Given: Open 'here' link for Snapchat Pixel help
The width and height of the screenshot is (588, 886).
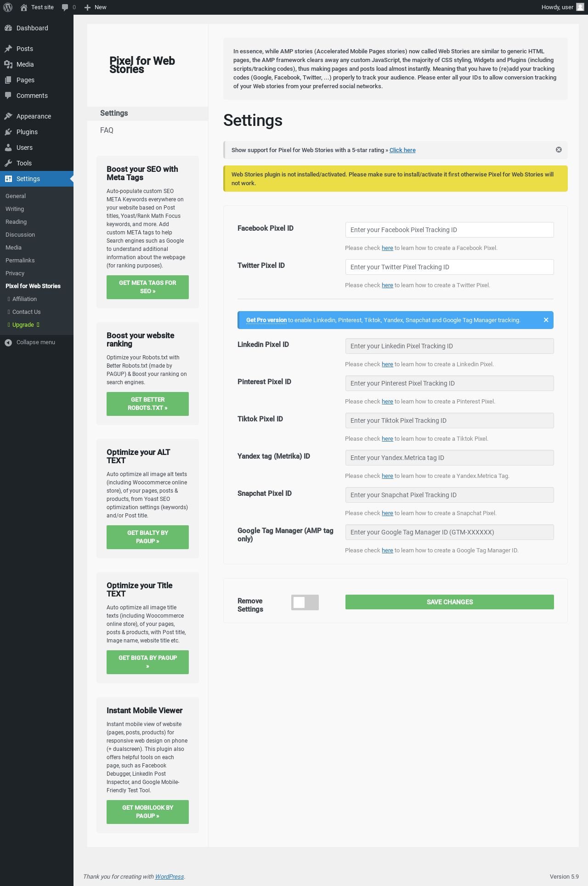Looking at the screenshot, I should point(387,513).
